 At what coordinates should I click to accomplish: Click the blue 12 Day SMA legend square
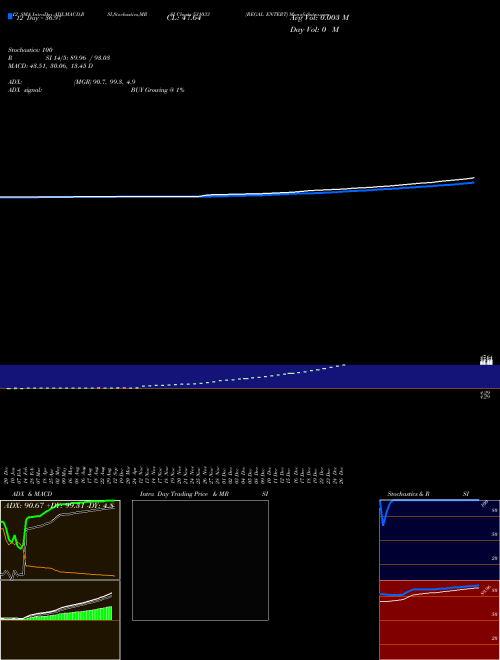pos(10,16)
